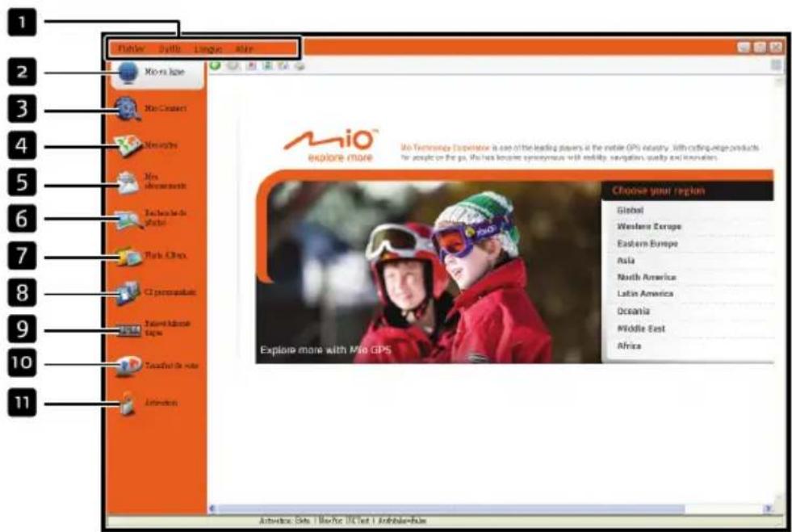Click the grid icon at toolbar's right end
This screenshot has width=792, height=532.
[777, 65]
